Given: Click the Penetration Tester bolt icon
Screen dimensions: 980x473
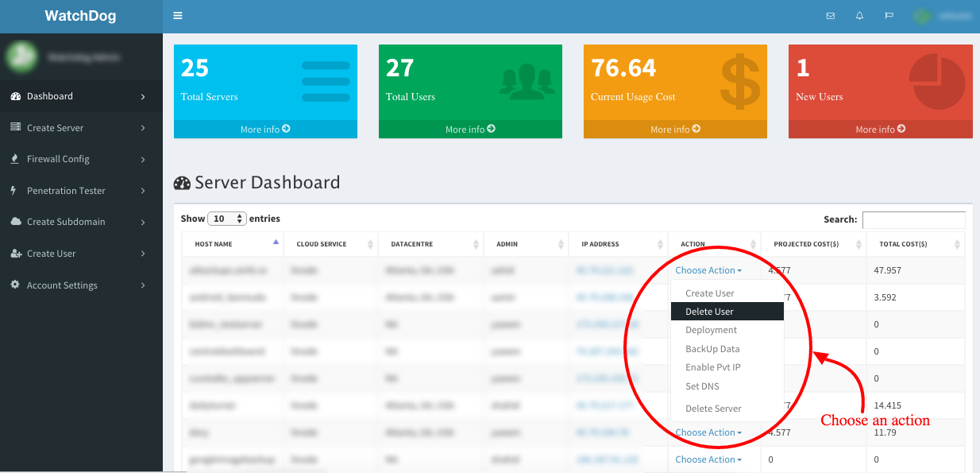Looking at the screenshot, I should click(x=14, y=191).
